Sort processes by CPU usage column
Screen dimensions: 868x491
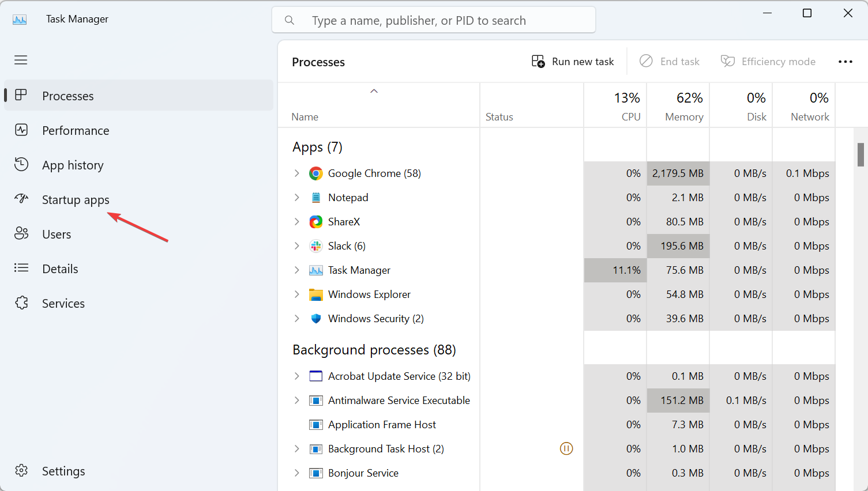[x=615, y=105]
